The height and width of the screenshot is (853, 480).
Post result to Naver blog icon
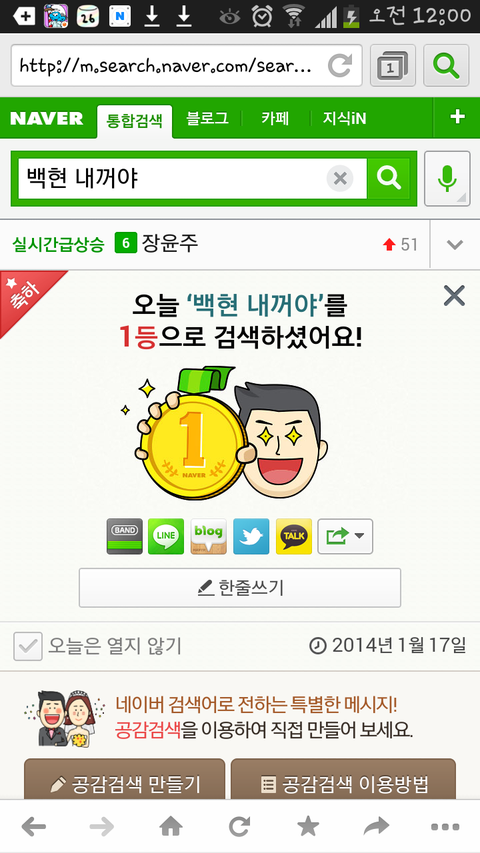[x=208, y=536]
